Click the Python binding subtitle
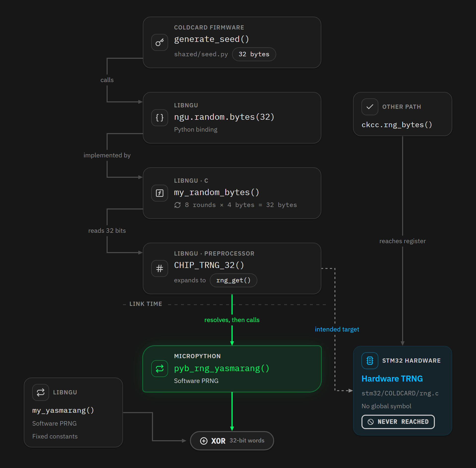Screen dimensions: 476x468 [196, 130]
